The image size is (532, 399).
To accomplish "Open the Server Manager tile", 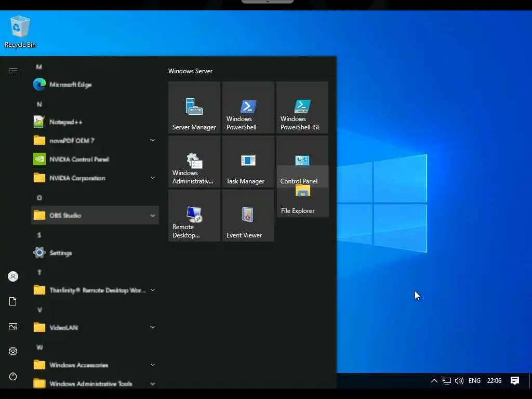I will (x=194, y=108).
